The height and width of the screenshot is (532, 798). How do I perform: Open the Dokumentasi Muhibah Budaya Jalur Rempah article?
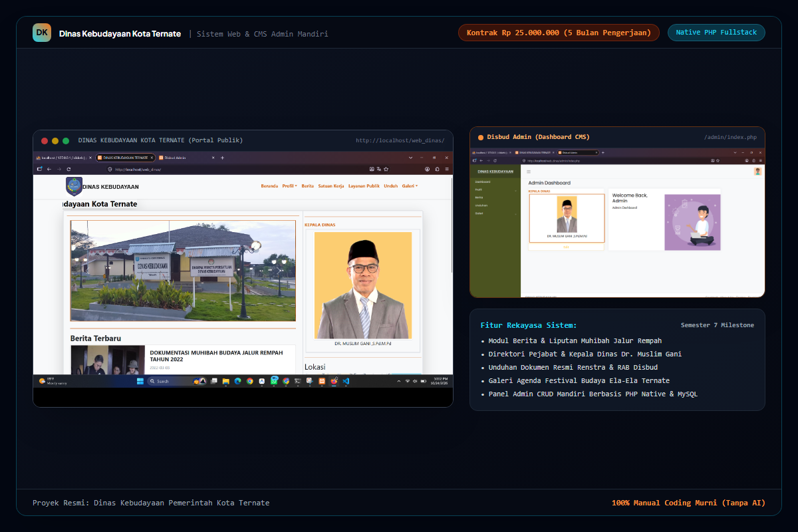[x=216, y=356]
